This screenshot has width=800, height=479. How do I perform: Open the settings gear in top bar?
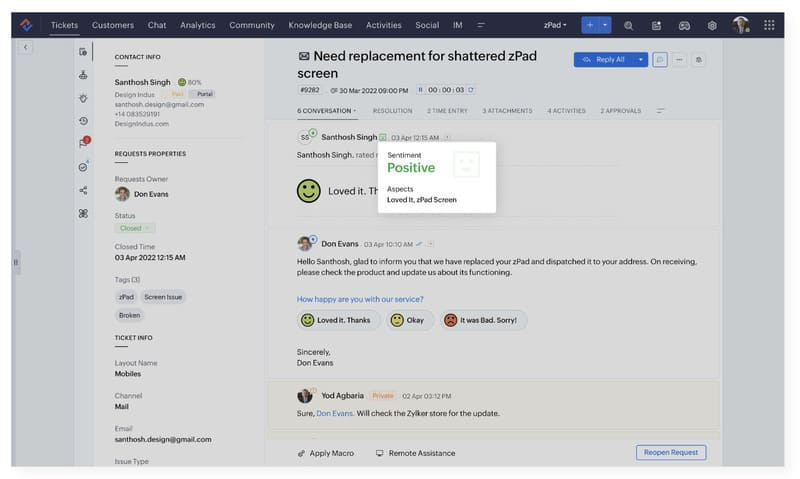(x=712, y=25)
